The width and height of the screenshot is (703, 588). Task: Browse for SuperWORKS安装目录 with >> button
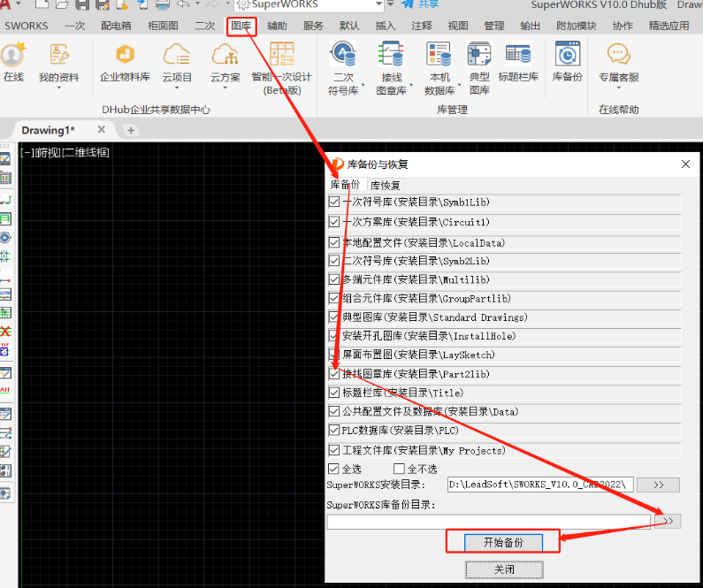[658, 485]
